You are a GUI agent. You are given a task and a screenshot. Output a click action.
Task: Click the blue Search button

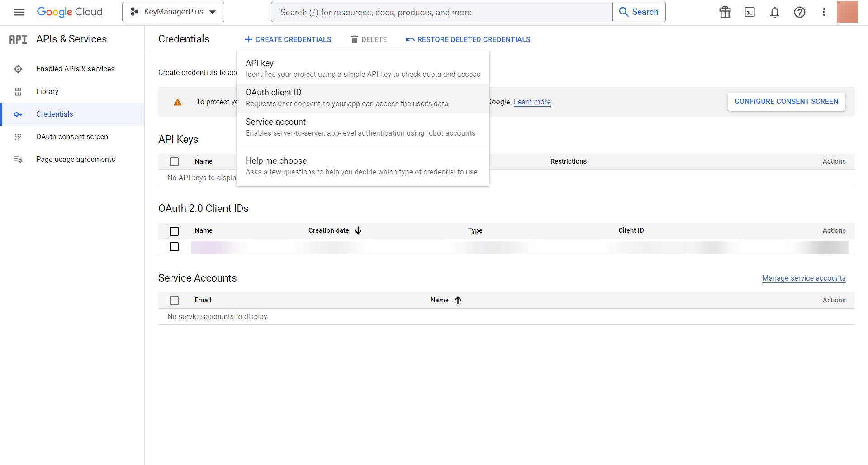(x=639, y=12)
